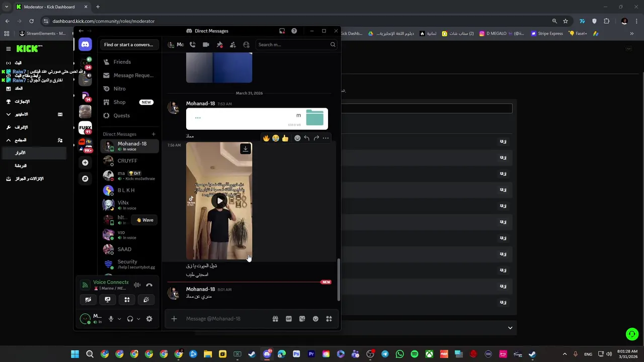Open Message Requests in Discord
The height and width of the screenshot is (362, 644).
(x=130, y=75)
